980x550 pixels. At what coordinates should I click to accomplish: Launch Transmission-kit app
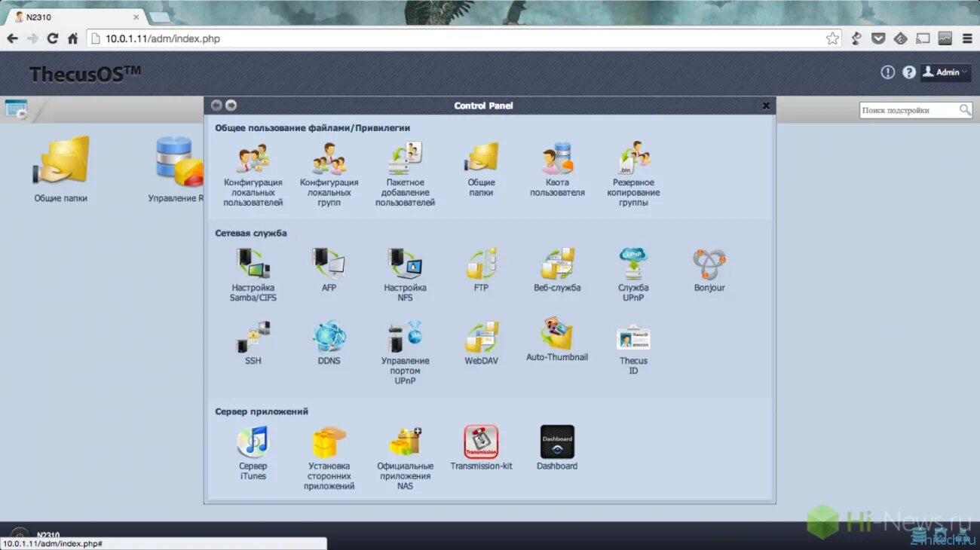click(481, 448)
